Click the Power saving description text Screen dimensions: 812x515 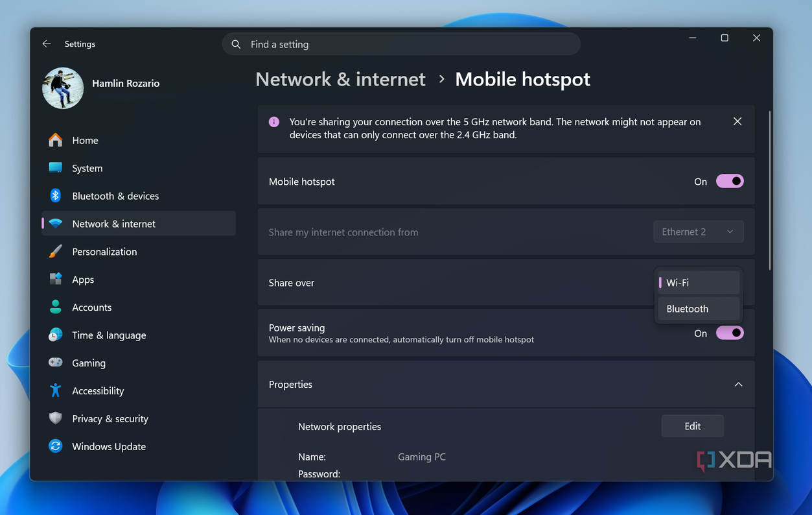(x=401, y=340)
